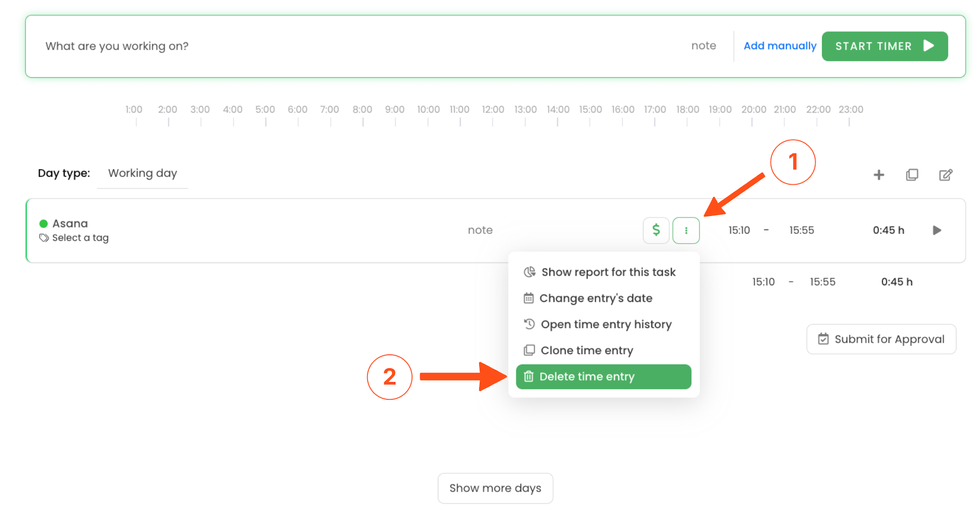Viewport: 980px width, 526px height.
Task: Click Submit for Approval button
Action: (881, 339)
